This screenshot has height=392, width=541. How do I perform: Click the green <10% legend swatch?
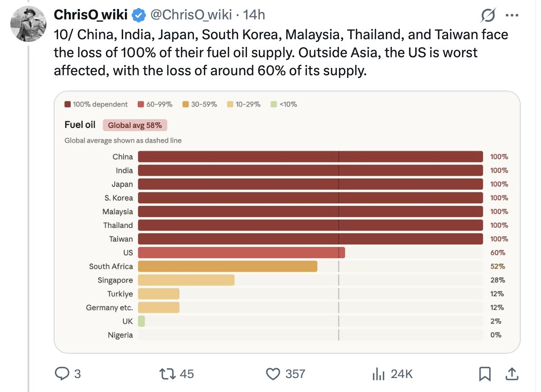pos(274,105)
